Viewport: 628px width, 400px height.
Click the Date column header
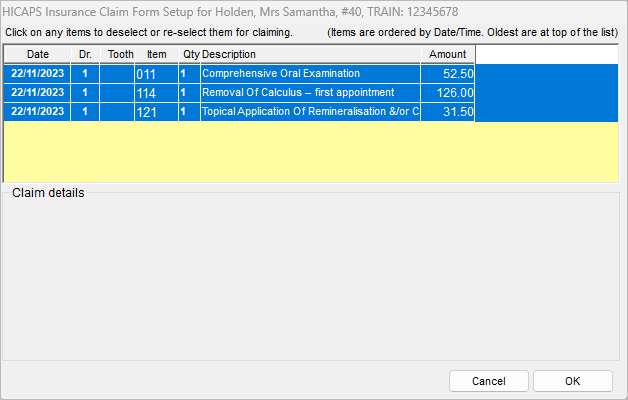(37, 54)
